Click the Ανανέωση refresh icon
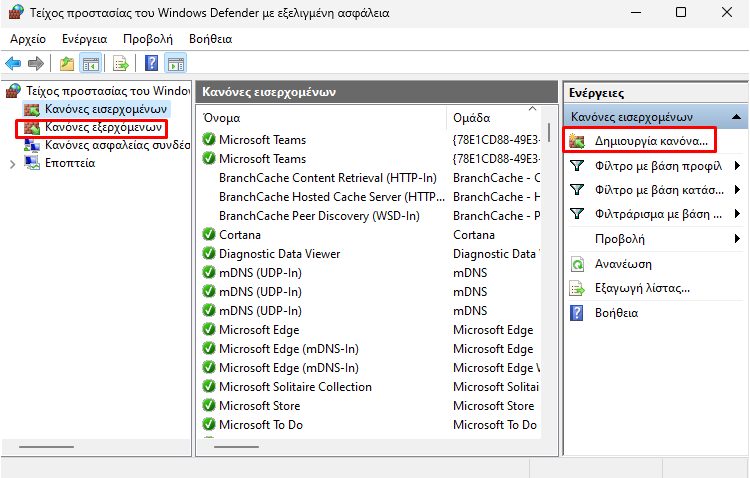The width and height of the screenshot is (750, 478). pos(577,264)
